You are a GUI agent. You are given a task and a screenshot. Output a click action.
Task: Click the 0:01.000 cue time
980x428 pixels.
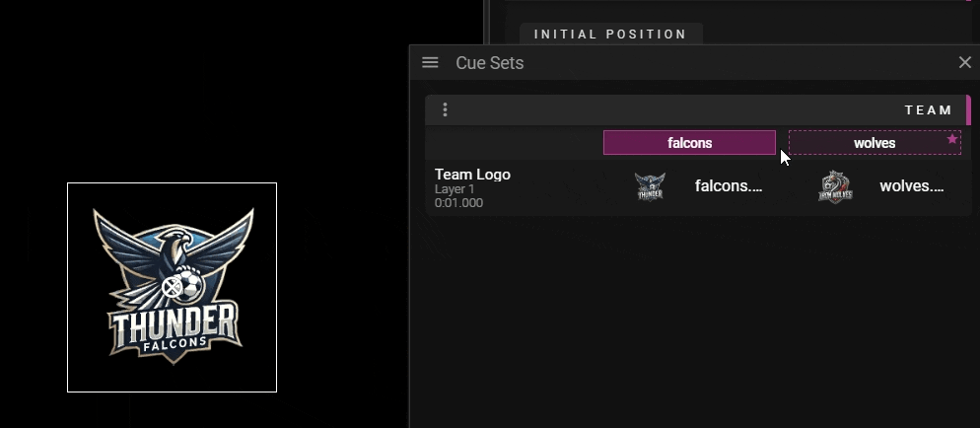[x=458, y=203]
